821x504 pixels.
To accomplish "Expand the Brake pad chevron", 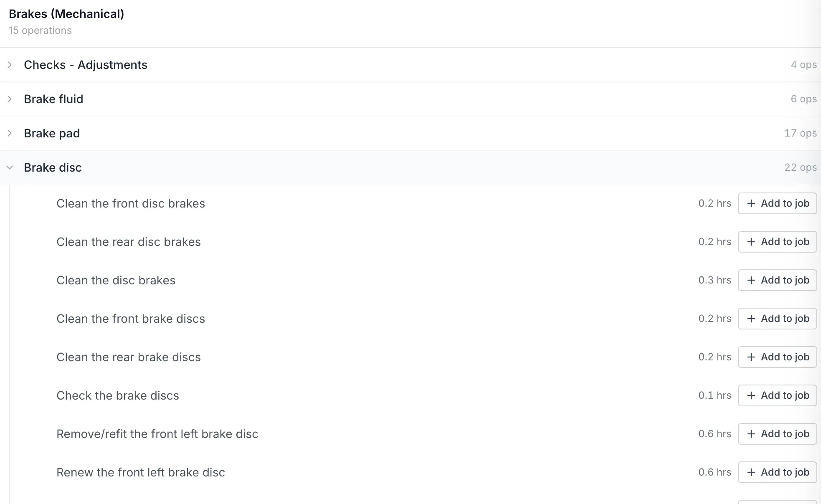I will [x=10, y=133].
